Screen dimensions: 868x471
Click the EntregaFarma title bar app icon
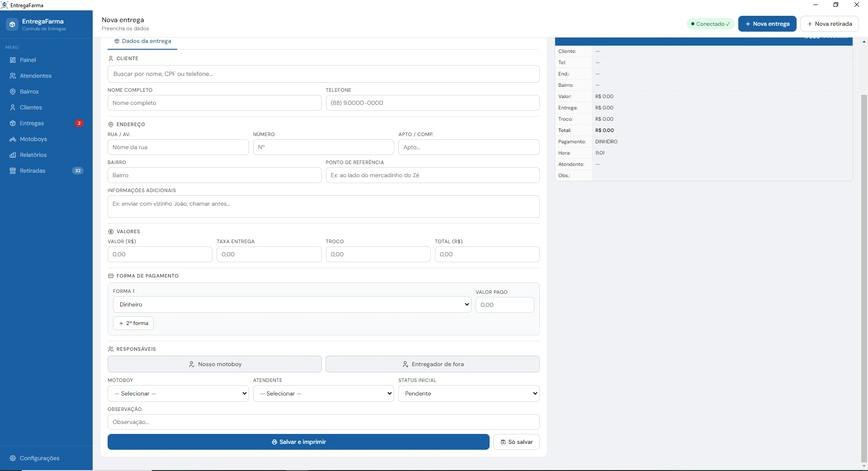point(5,5)
